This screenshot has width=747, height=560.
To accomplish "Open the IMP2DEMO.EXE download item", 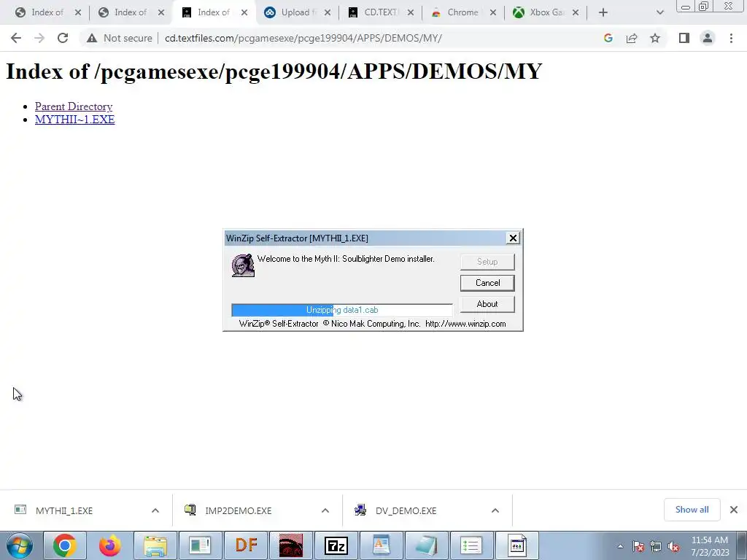I will (x=239, y=510).
